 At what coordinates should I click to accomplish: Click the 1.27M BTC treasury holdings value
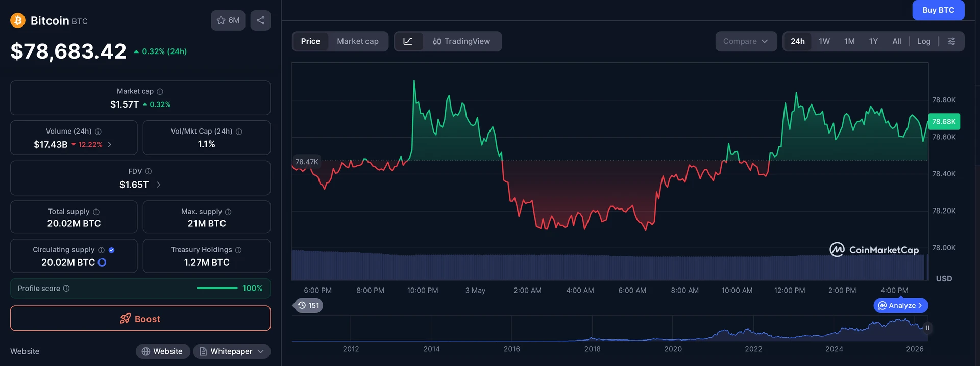coord(207,262)
